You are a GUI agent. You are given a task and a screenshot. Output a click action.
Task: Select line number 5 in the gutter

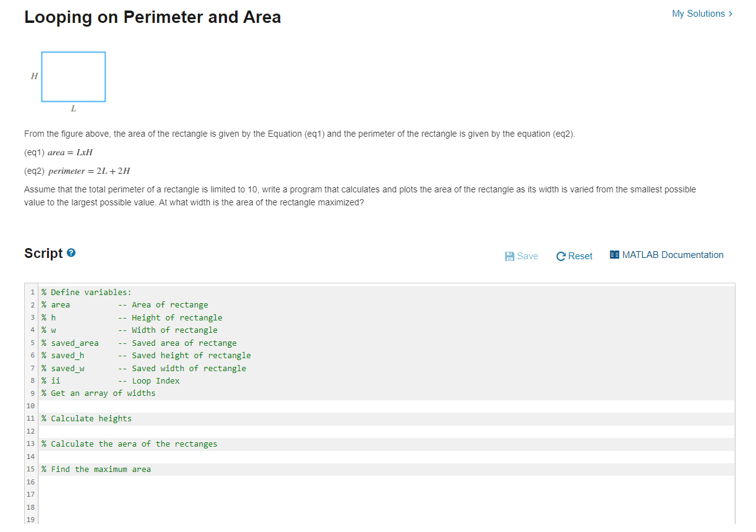(32, 343)
